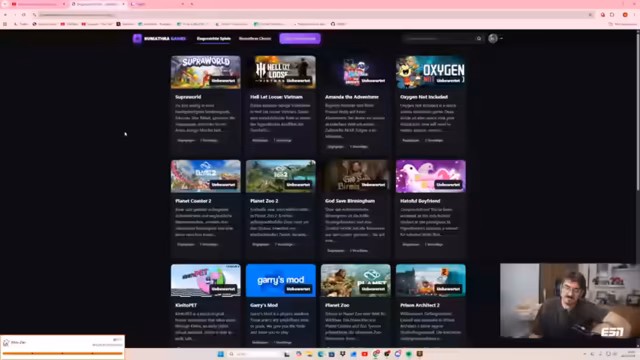Open the KinitoPET thumbnail
The height and width of the screenshot is (360, 640).
click(206, 280)
